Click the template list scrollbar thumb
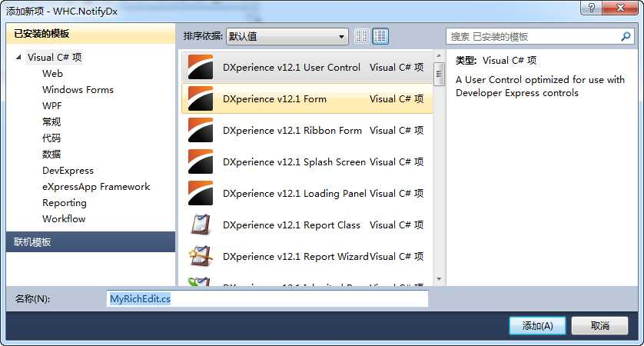This screenshot has width=644, height=346. pyautogui.click(x=439, y=74)
